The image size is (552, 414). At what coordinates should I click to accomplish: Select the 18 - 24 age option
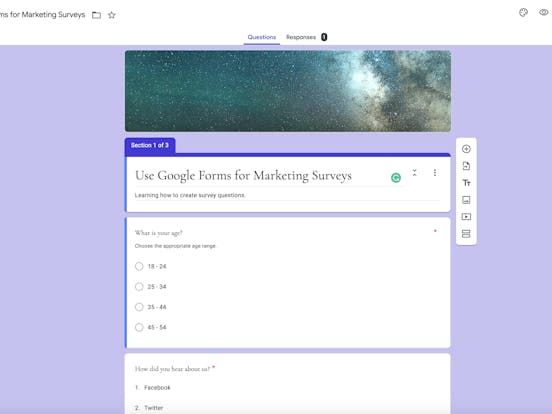139,266
